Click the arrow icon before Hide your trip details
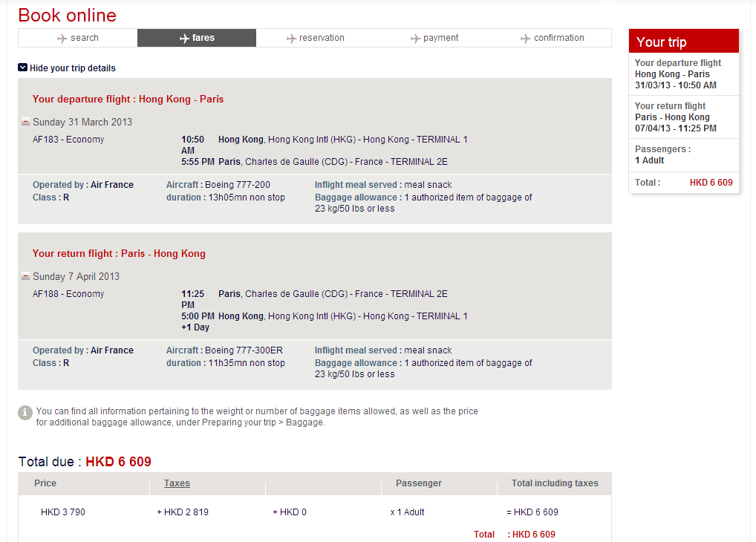Screen dimensions: 756x542 pyautogui.click(x=23, y=68)
